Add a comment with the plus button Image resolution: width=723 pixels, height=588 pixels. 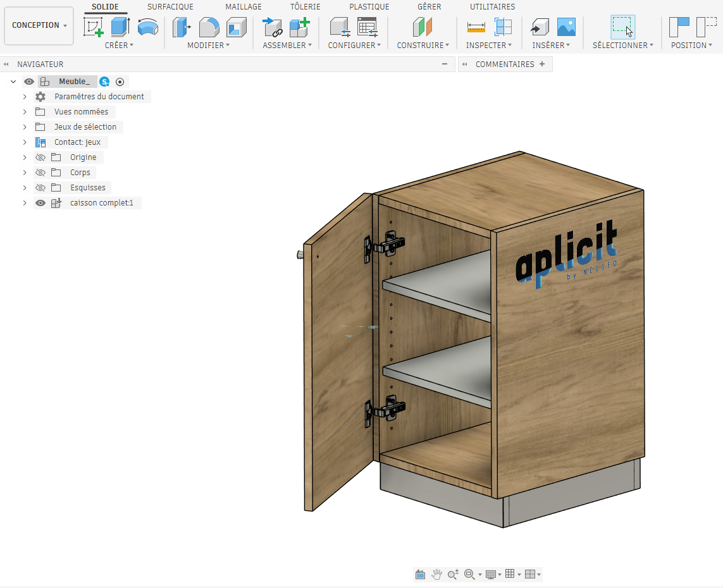(542, 64)
